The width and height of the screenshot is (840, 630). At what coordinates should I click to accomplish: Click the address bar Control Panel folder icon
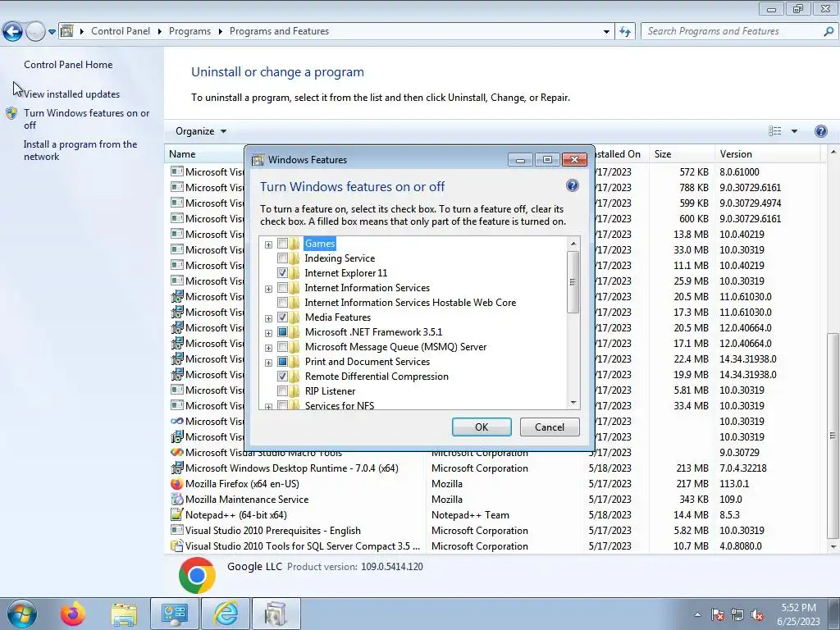click(x=67, y=31)
